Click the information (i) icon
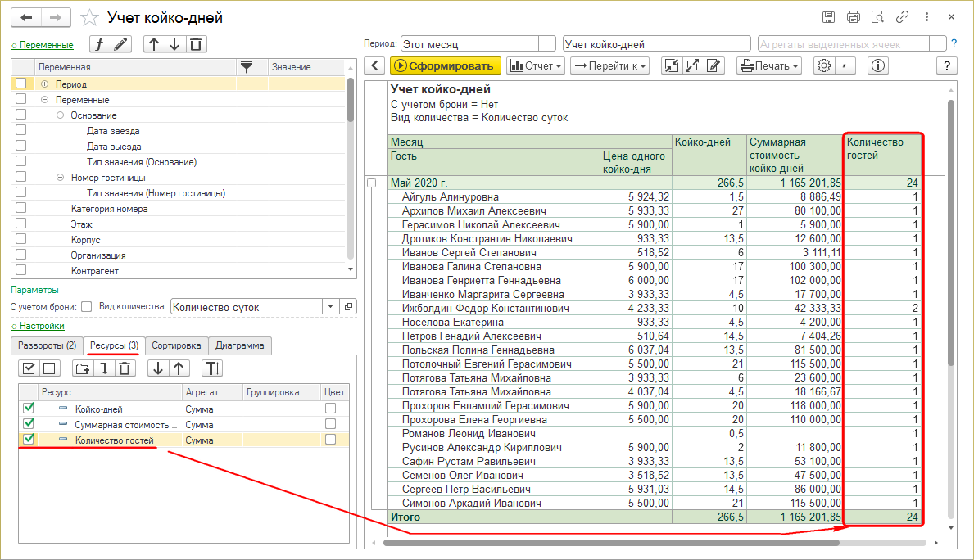The height and width of the screenshot is (560, 974). (878, 66)
